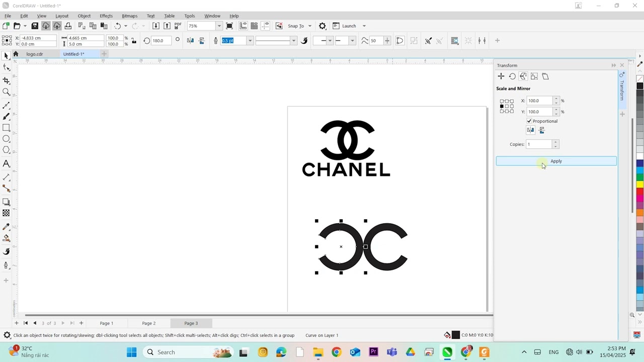Expand the Open file dropdown arrow
Viewport: 644px width, 362px height.
(x=25, y=26)
